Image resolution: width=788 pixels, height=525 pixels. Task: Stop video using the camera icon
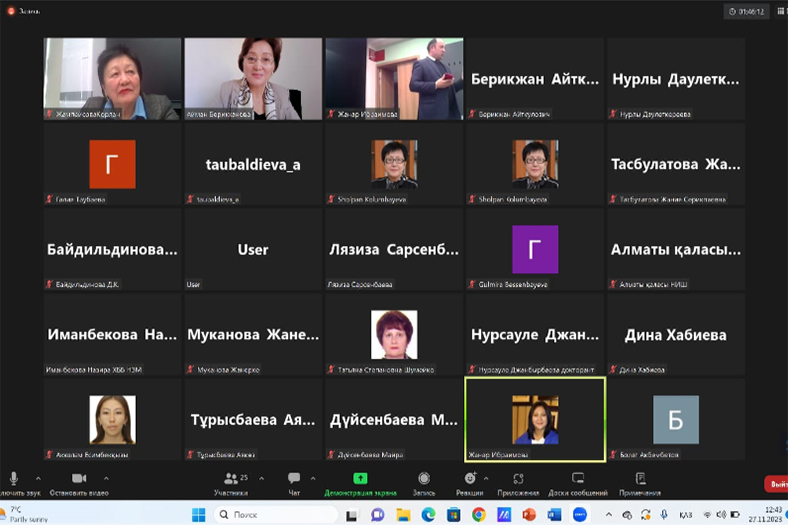[x=78, y=479]
